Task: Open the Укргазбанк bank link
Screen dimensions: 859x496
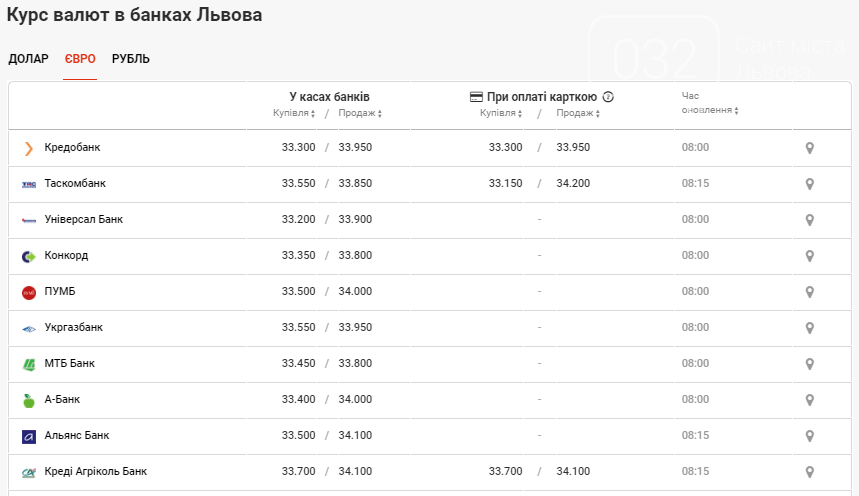Action: [x=73, y=327]
